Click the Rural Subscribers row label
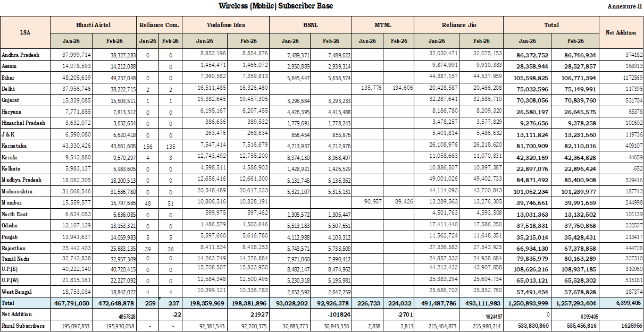This screenshot has height=332, width=644. [x=22, y=326]
